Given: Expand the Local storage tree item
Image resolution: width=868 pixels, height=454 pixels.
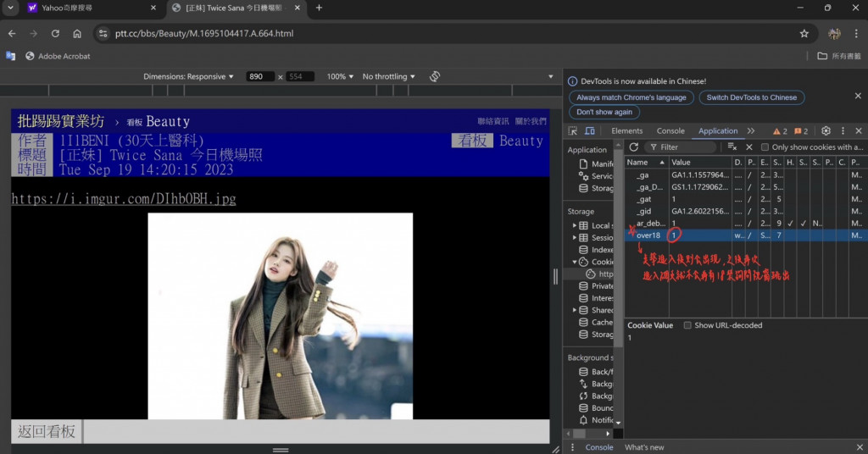Looking at the screenshot, I should tap(575, 225).
